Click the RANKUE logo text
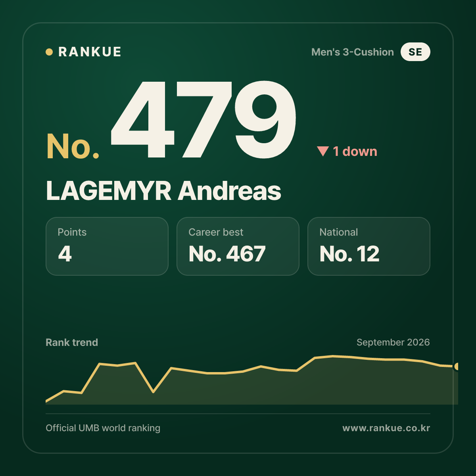 [90, 52]
